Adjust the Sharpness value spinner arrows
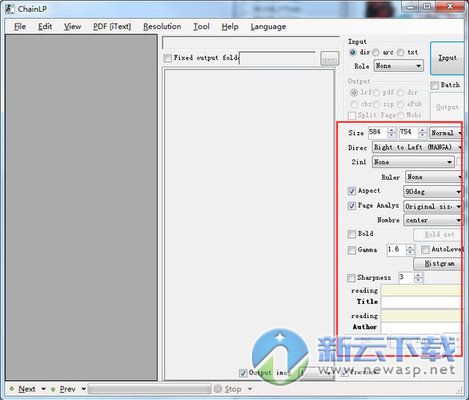Viewport: 469px width, 400px height. [x=418, y=277]
